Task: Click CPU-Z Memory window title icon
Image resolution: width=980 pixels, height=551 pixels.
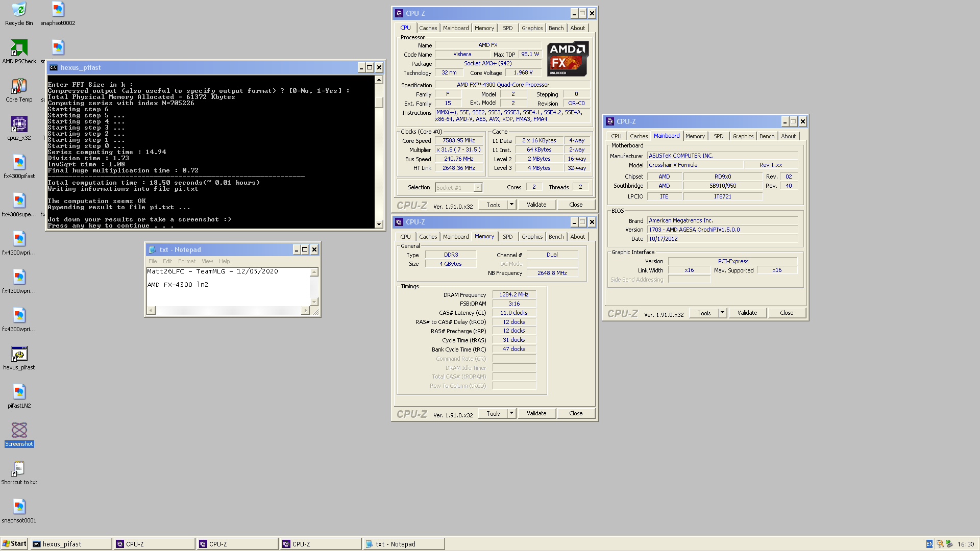Action: point(399,222)
